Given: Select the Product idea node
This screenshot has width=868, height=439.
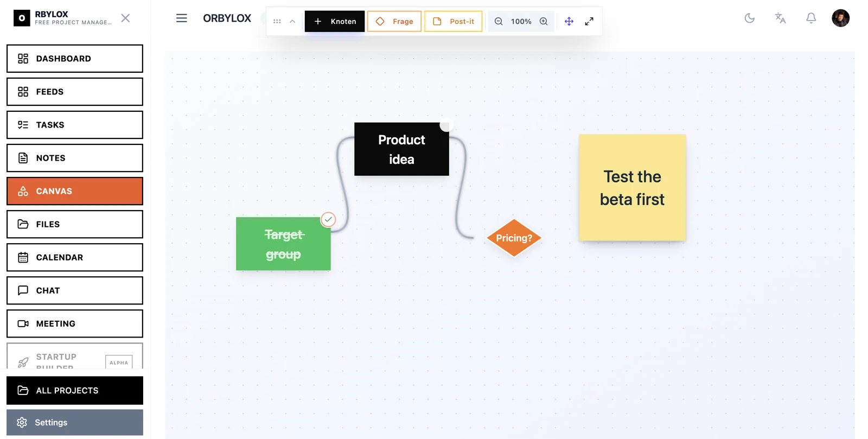Looking at the screenshot, I should point(401,149).
